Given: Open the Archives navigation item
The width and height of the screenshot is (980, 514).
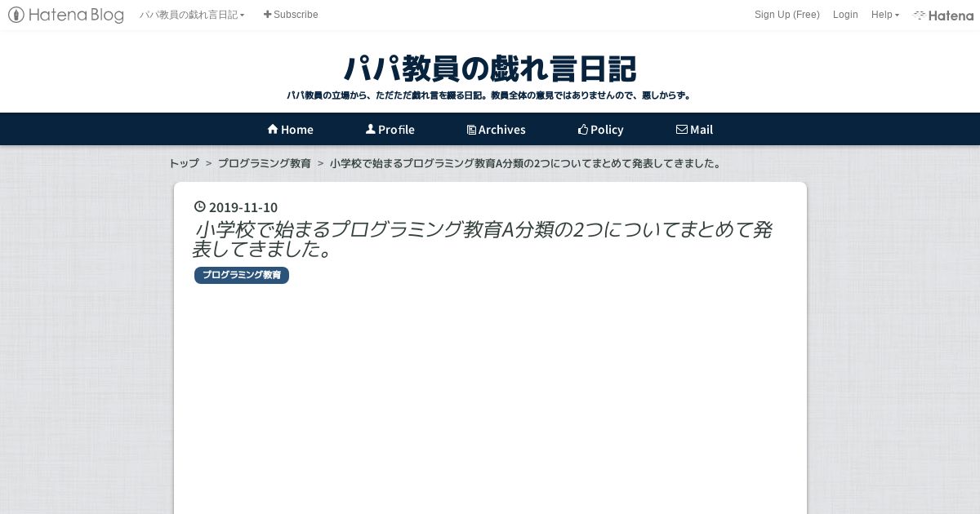Looking at the screenshot, I should coord(496,130).
